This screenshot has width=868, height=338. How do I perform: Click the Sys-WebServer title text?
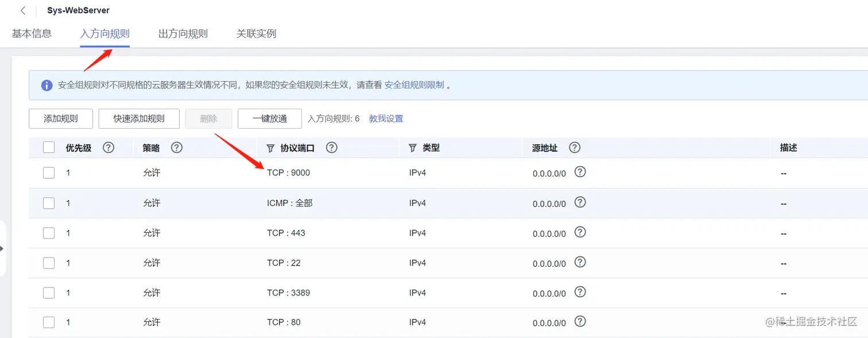click(79, 10)
